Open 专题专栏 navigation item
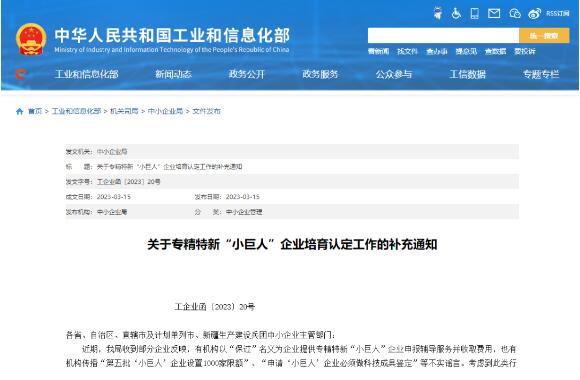 click(541, 74)
